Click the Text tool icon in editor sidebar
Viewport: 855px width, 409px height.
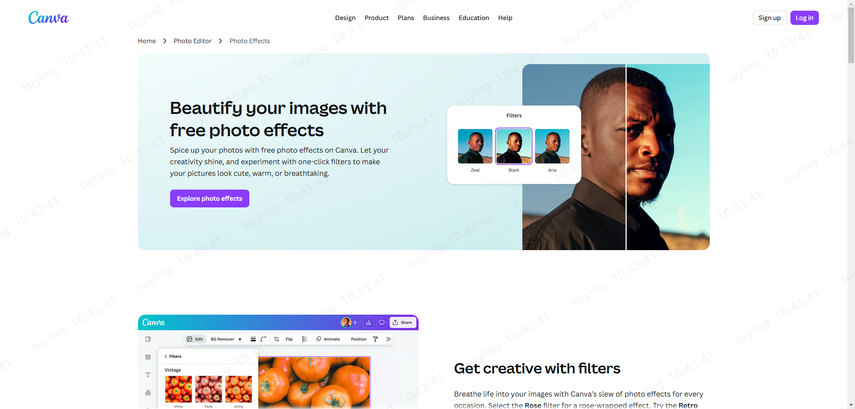click(x=148, y=375)
